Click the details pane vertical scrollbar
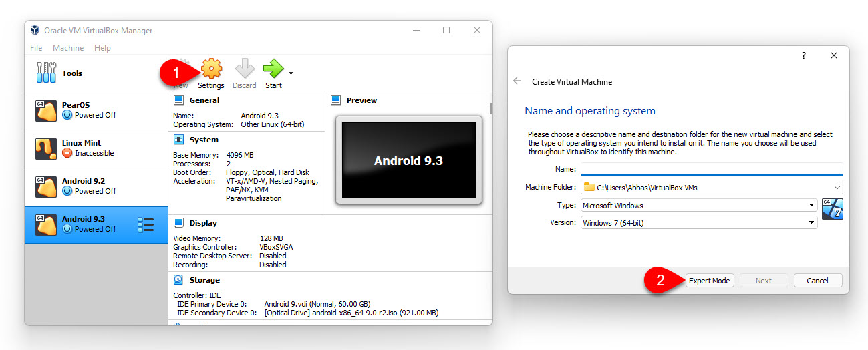This screenshot has width=868, height=350. pos(491,108)
